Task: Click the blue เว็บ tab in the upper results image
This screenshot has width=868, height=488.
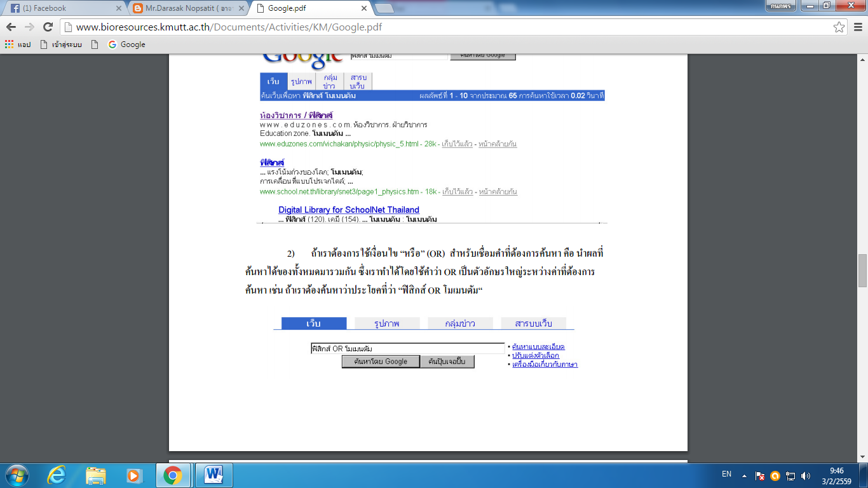Action: pyautogui.click(x=273, y=81)
